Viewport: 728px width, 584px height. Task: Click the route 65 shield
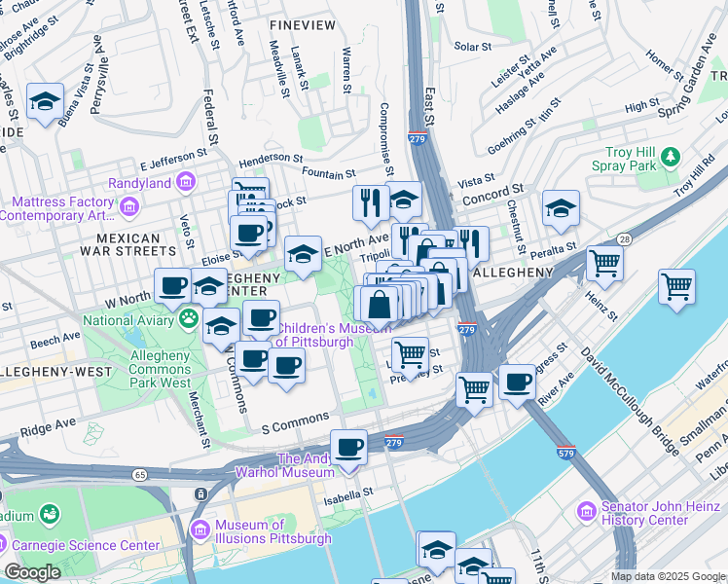tap(139, 475)
